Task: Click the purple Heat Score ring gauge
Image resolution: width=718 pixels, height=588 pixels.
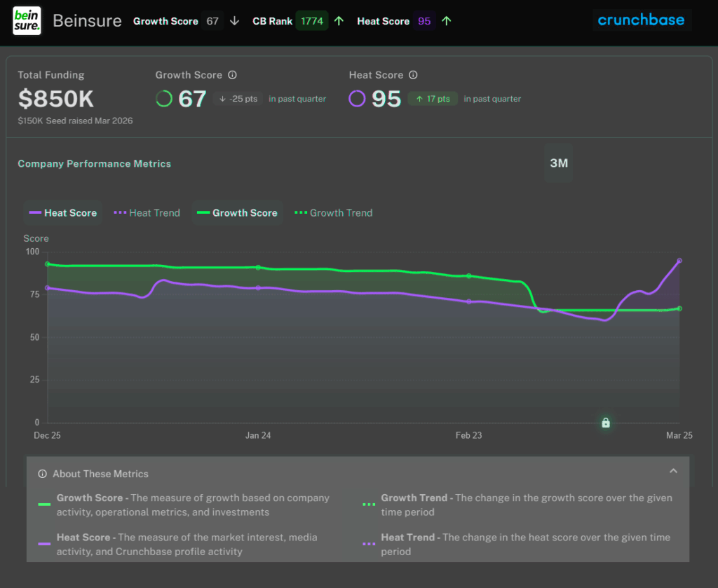Action: pos(358,98)
